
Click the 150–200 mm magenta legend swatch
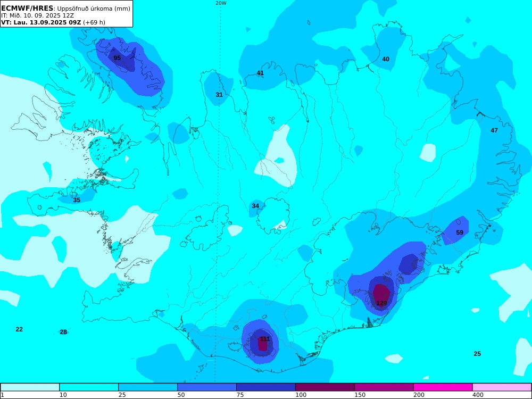tap(384, 387)
